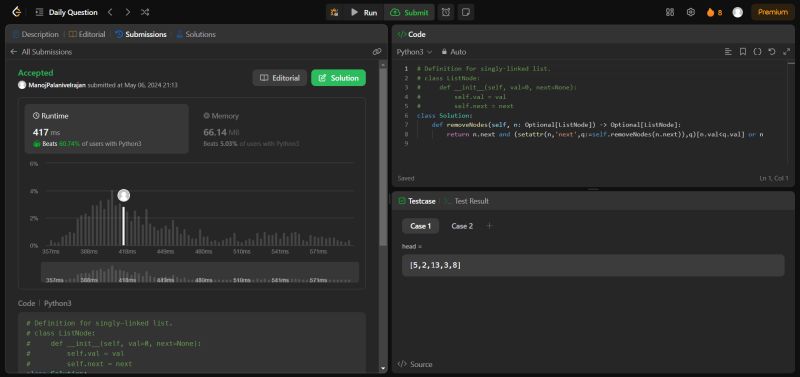Click the user marker on runtime chart
Screen dimensions: 800x377
point(123,195)
